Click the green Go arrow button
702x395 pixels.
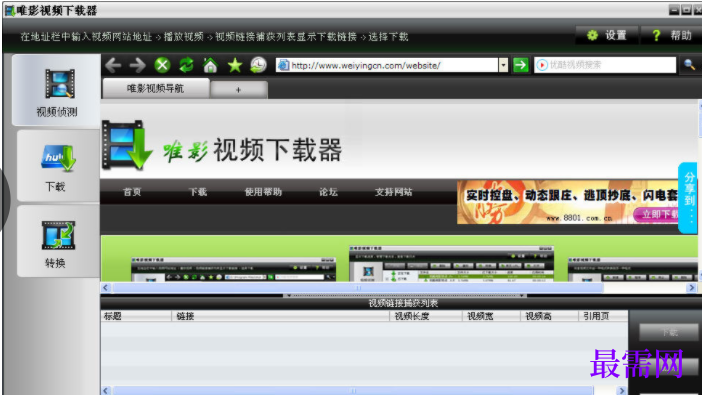pyautogui.click(x=521, y=65)
